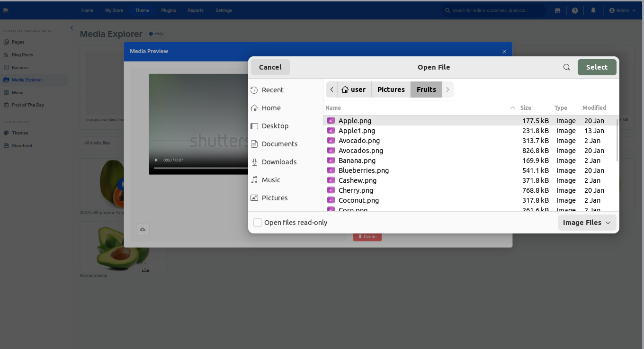Image resolution: width=644 pixels, height=349 pixels.
Task: Navigate to Pictures in the path bar
Action: tap(391, 89)
